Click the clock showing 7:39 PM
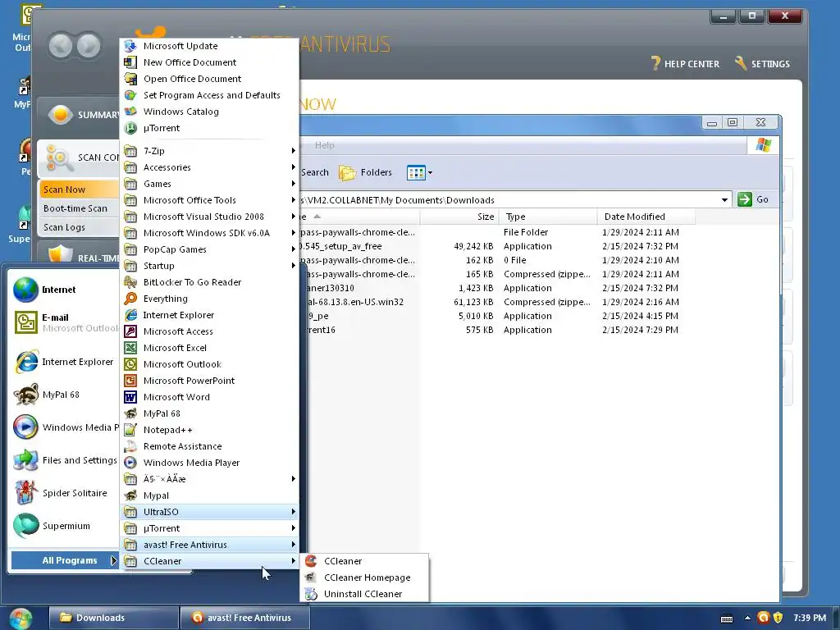 coord(810,618)
